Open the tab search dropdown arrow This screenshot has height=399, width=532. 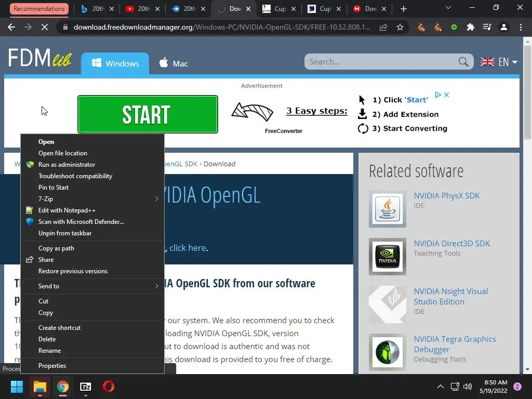point(448,7)
